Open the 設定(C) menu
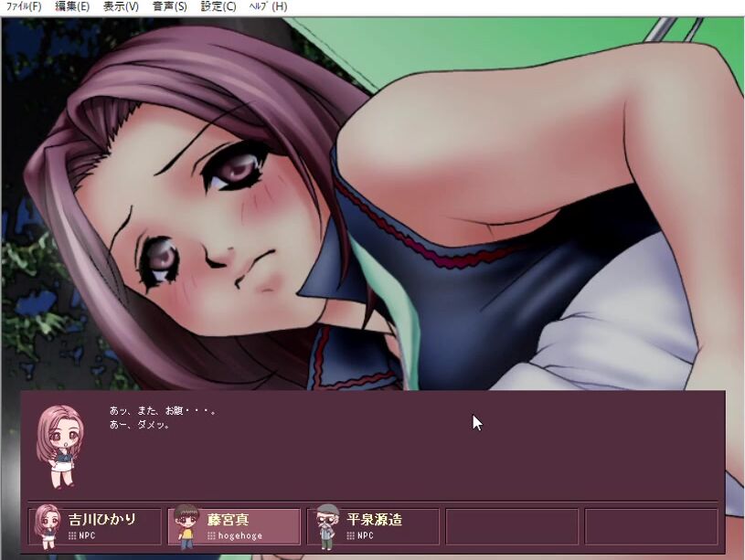Screen dimensions: 745x560 point(218,6)
